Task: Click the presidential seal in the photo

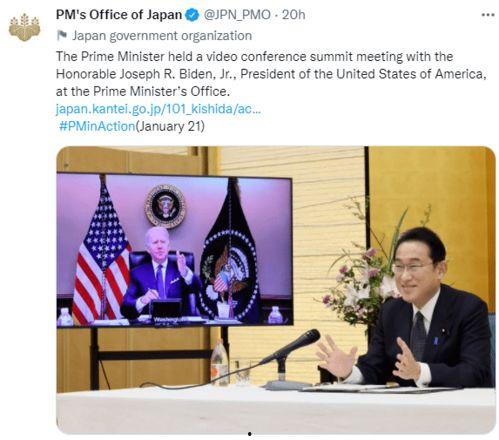Action: (x=165, y=206)
